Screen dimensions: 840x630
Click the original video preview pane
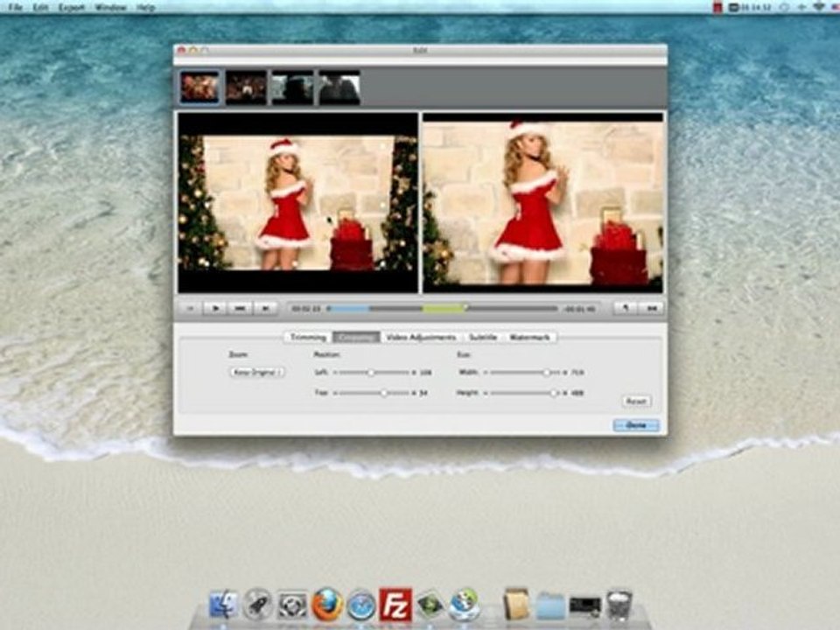297,202
